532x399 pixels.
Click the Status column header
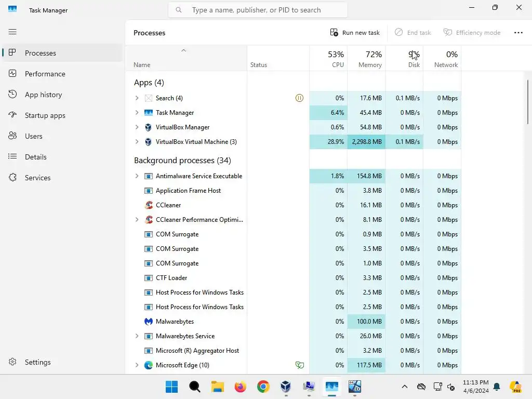278,58
